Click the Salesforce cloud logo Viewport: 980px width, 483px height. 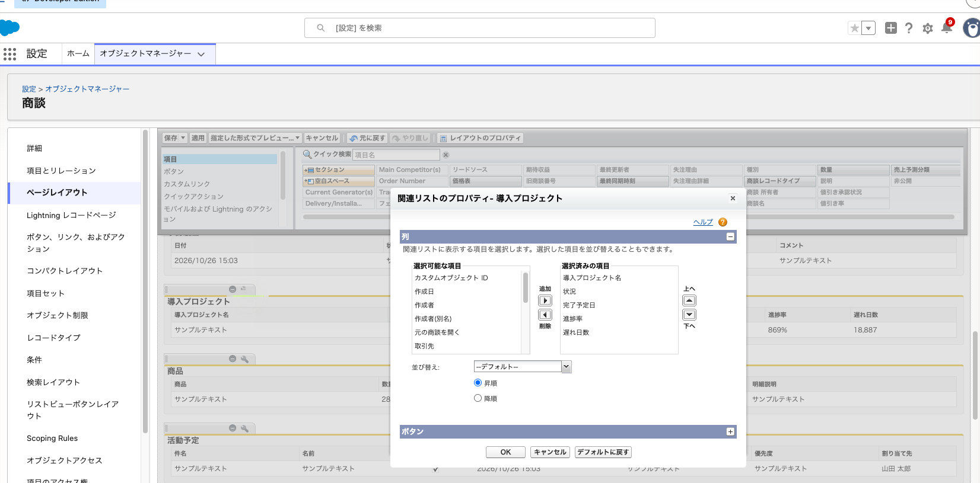tap(9, 28)
